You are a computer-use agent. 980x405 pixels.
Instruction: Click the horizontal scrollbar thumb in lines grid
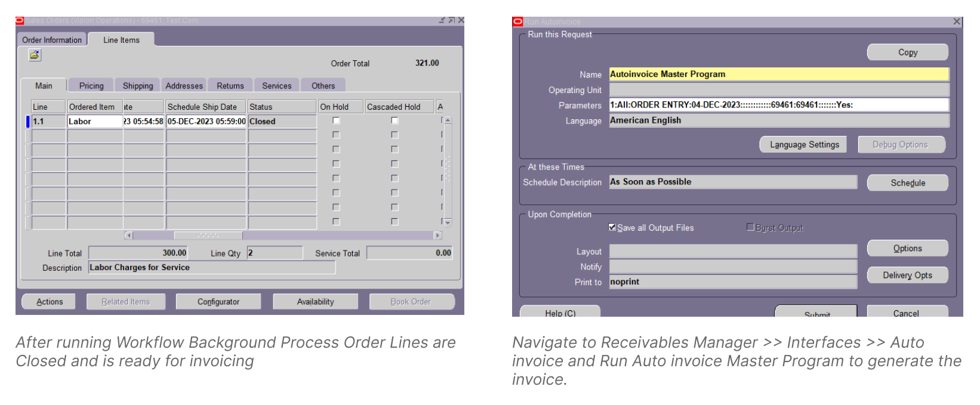(208, 236)
